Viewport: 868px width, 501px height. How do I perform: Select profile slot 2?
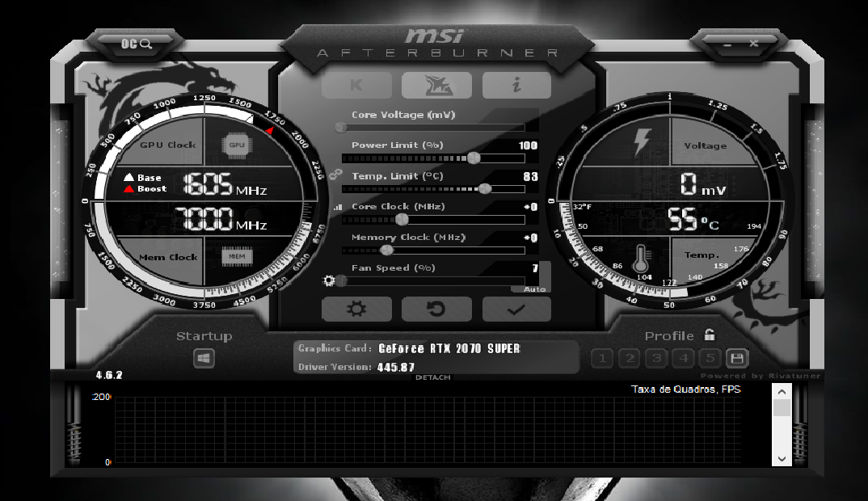click(630, 358)
